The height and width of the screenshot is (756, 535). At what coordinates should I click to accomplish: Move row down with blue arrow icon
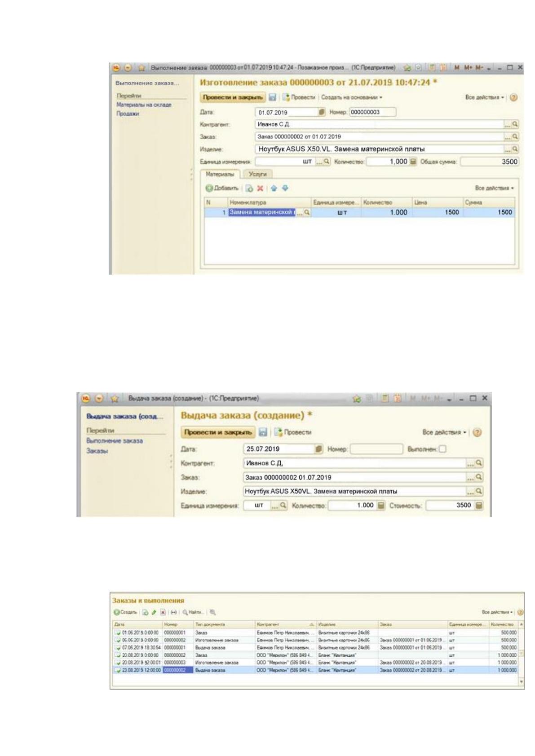tap(285, 188)
